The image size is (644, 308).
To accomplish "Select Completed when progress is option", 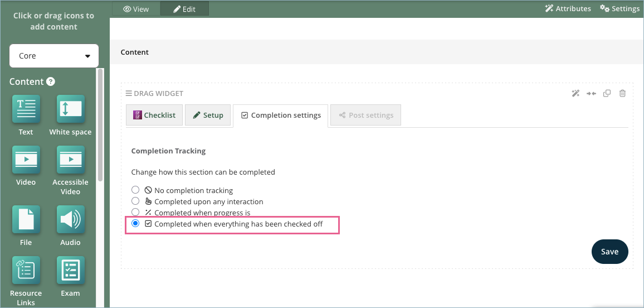I will 135,212.
